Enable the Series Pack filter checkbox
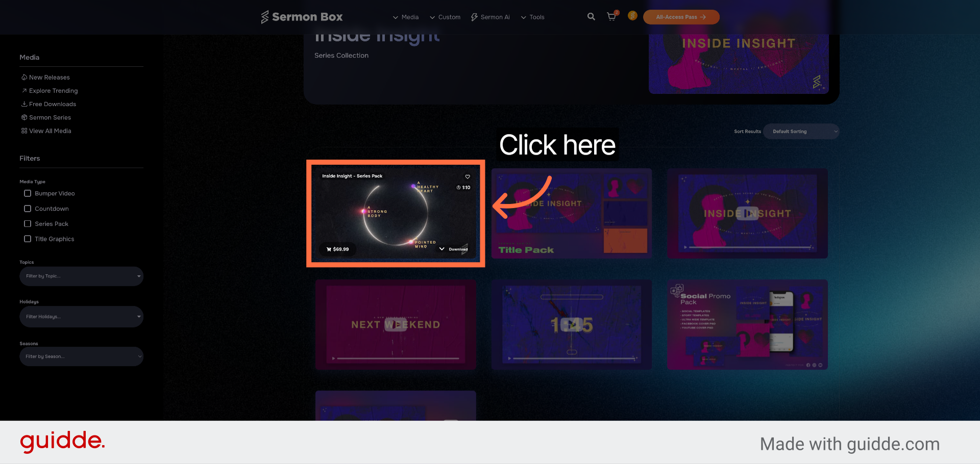The width and height of the screenshot is (980, 464). click(x=28, y=224)
